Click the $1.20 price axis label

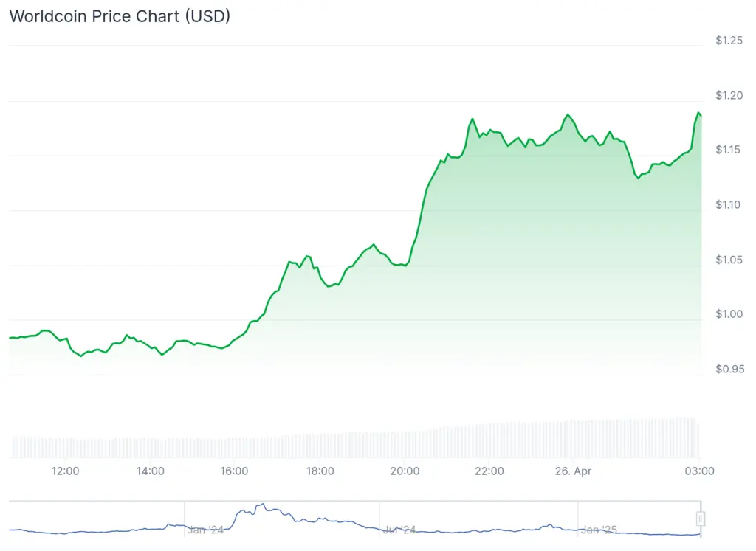729,95
